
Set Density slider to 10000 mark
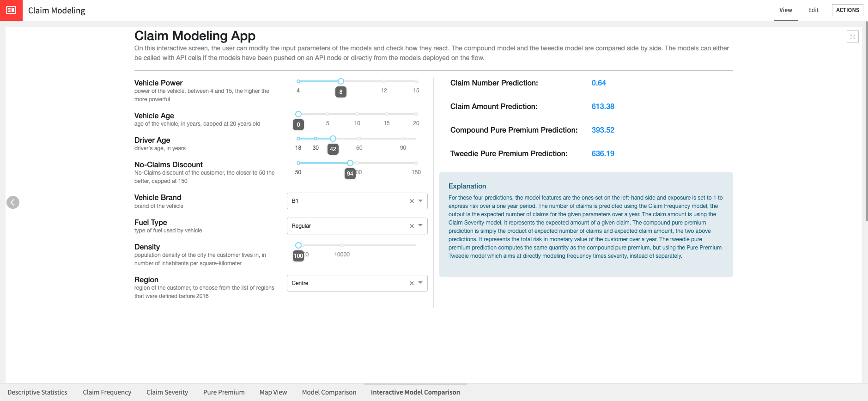click(342, 245)
